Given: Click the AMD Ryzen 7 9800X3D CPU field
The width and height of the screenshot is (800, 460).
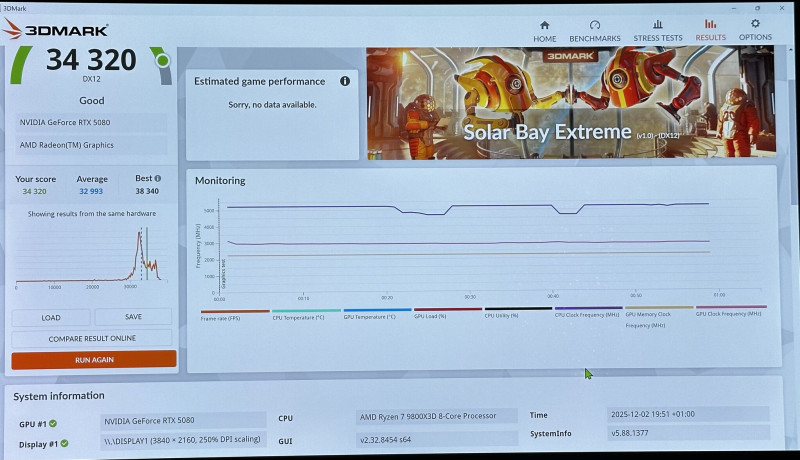Looking at the screenshot, I should 436,416.
